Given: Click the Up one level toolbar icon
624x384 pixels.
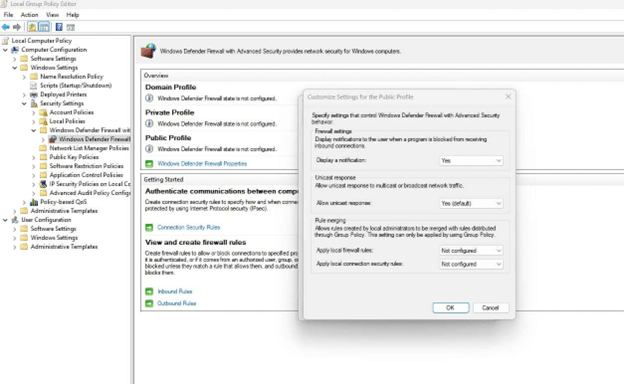Looking at the screenshot, I should [32, 27].
